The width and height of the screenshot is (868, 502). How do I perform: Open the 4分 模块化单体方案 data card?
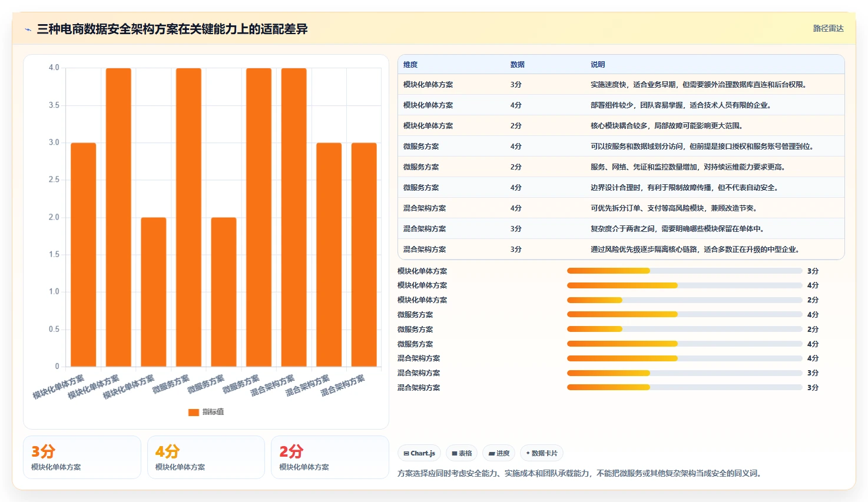(x=206, y=457)
